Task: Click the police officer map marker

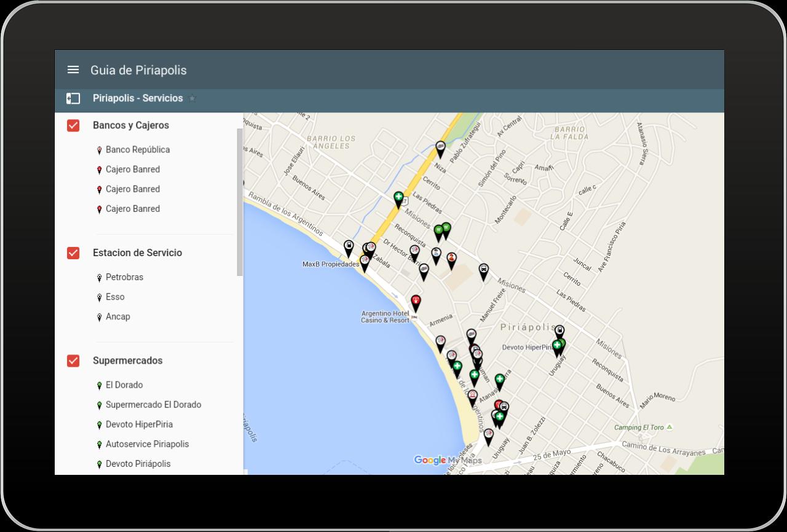Action: (436, 256)
